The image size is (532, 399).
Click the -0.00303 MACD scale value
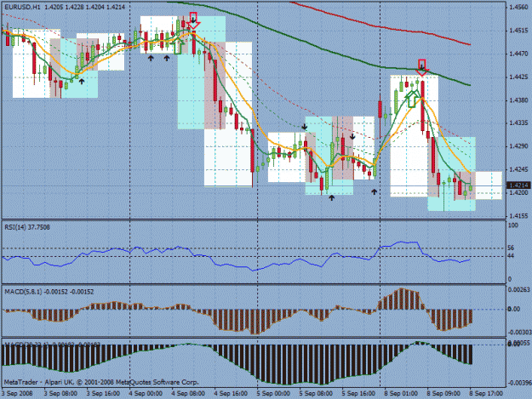point(518,333)
